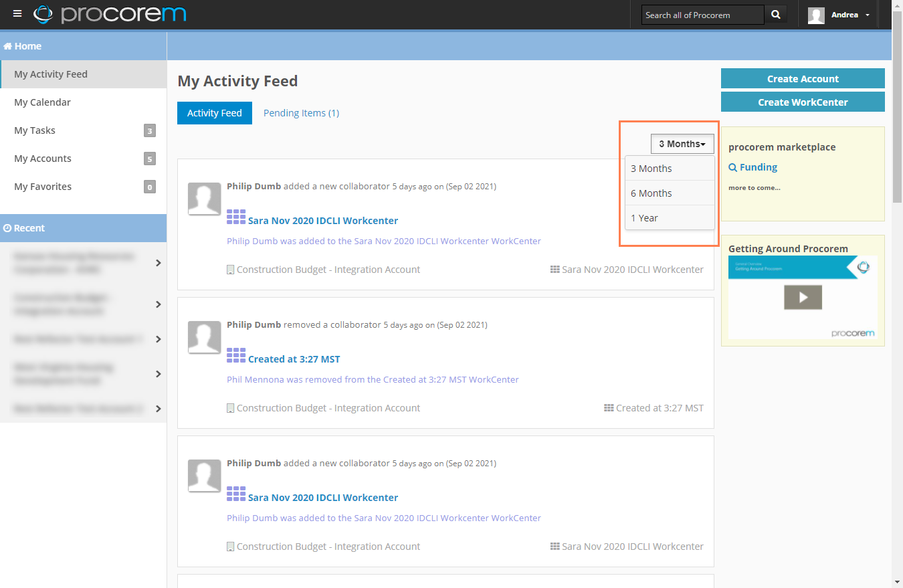Choose the 1 Year option
The height and width of the screenshot is (588, 903).
coord(670,218)
